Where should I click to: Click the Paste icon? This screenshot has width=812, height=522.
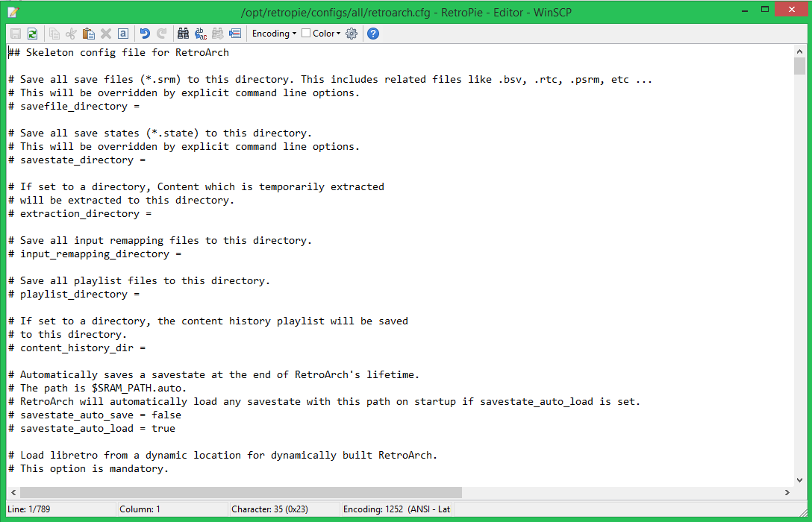pyautogui.click(x=87, y=34)
